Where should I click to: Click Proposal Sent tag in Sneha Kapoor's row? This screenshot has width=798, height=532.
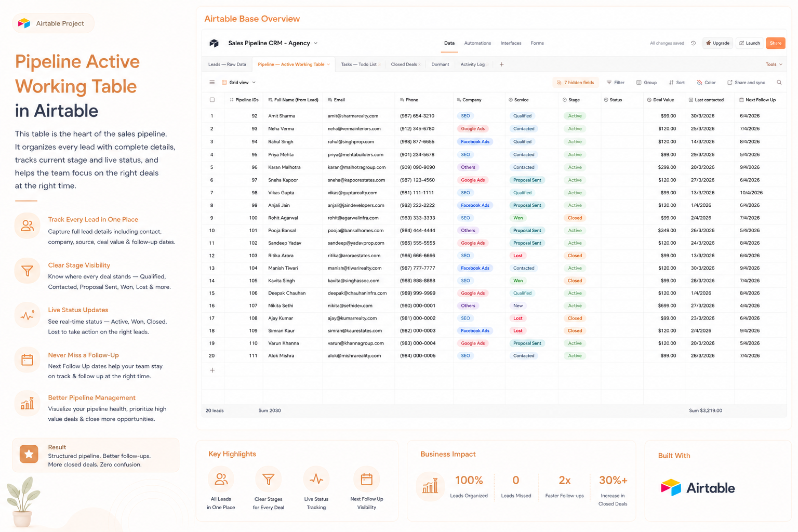coord(527,180)
